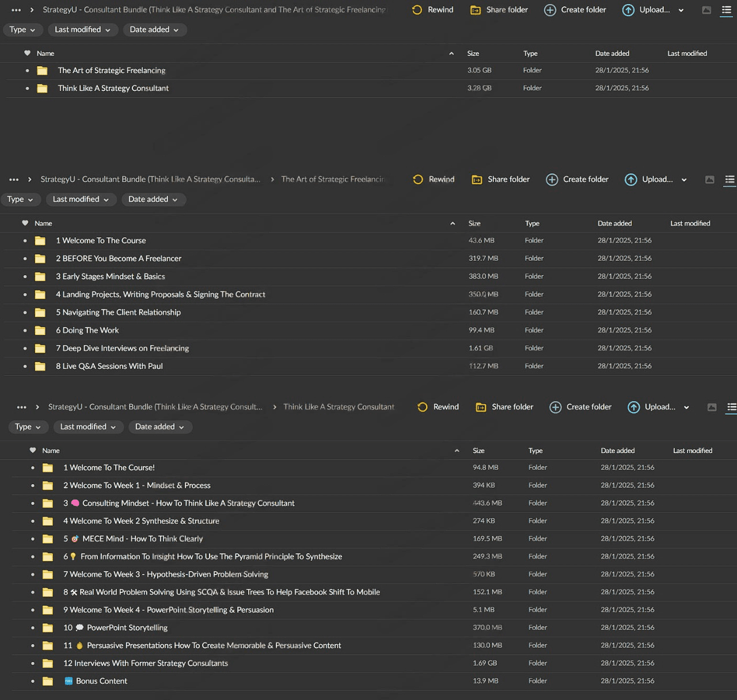Click folder icon for 5 MECE Mind row
This screenshot has height=700, width=737.
48,539
